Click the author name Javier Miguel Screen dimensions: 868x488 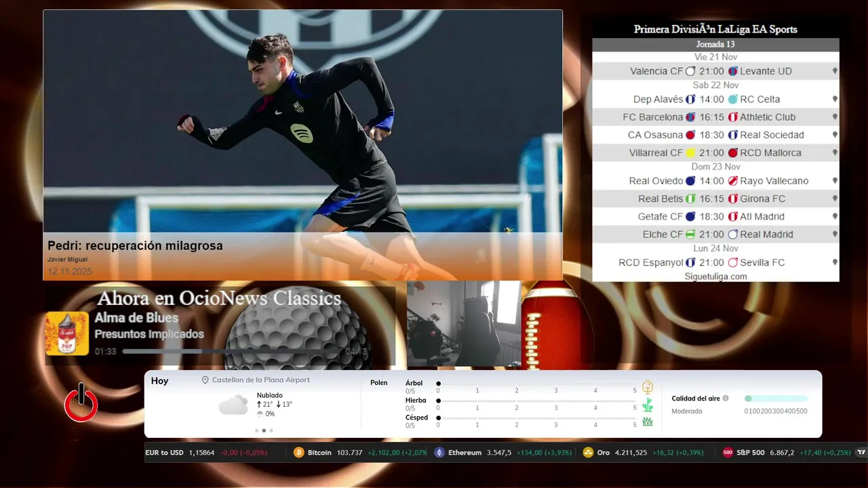point(67,260)
